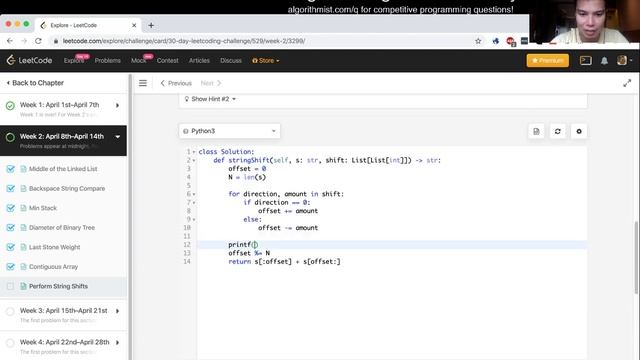Open a new browser tab
Image resolution: width=640 pixels, height=360 pixels.
coord(151,25)
